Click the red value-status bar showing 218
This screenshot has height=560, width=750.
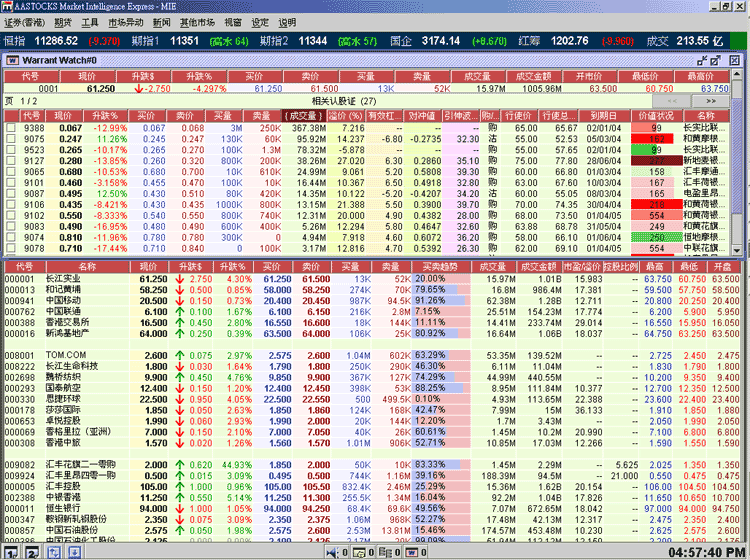click(x=656, y=205)
